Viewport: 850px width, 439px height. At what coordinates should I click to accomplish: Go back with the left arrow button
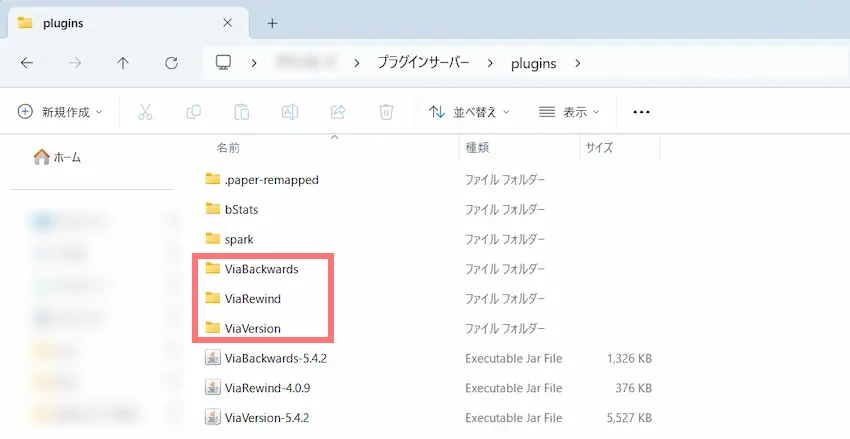27,63
